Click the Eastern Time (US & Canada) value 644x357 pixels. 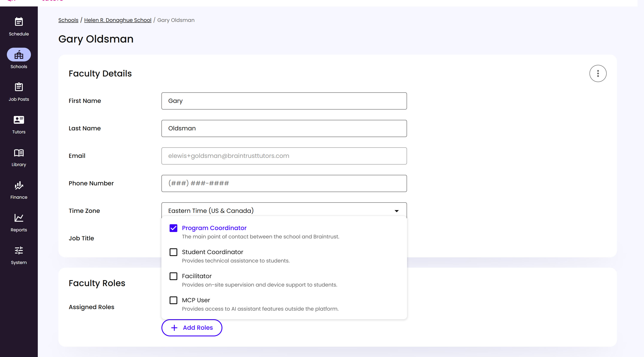(x=211, y=211)
